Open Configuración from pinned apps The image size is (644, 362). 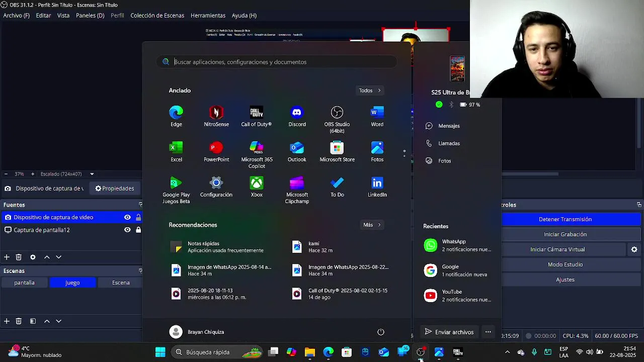coord(216,187)
